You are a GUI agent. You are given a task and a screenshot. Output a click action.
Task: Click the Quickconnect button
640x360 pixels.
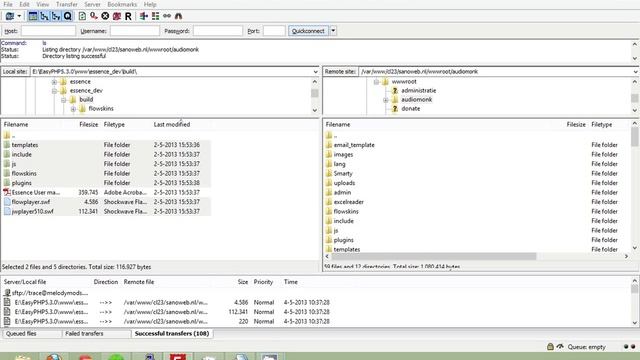coord(308,31)
